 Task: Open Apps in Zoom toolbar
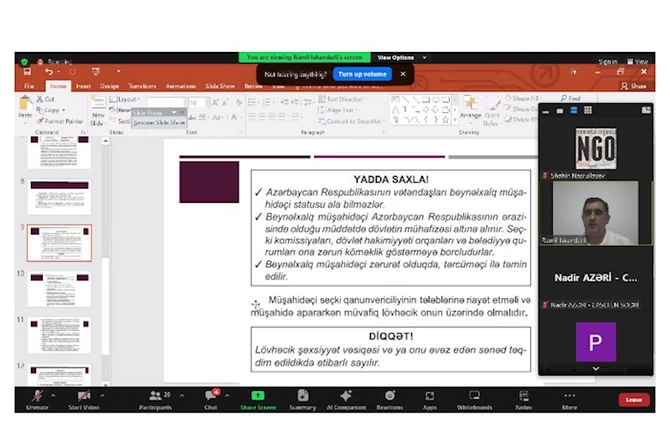[x=429, y=400]
